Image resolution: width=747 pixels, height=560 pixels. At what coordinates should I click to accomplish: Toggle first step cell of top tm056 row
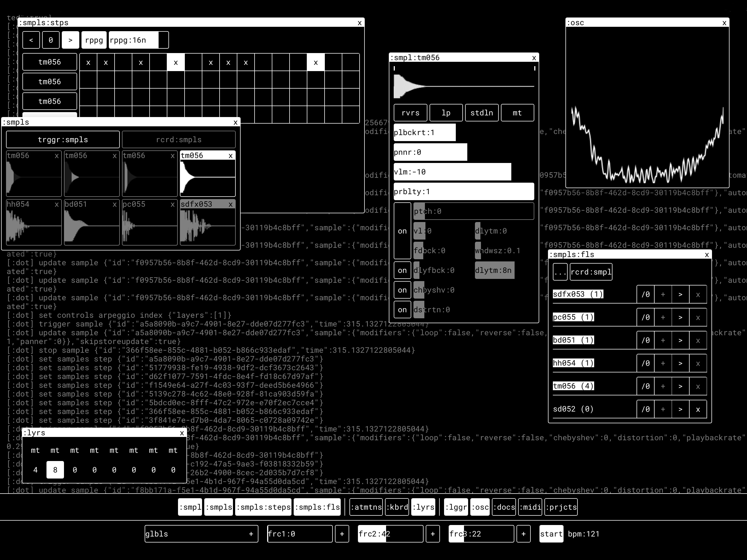point(88,62)
